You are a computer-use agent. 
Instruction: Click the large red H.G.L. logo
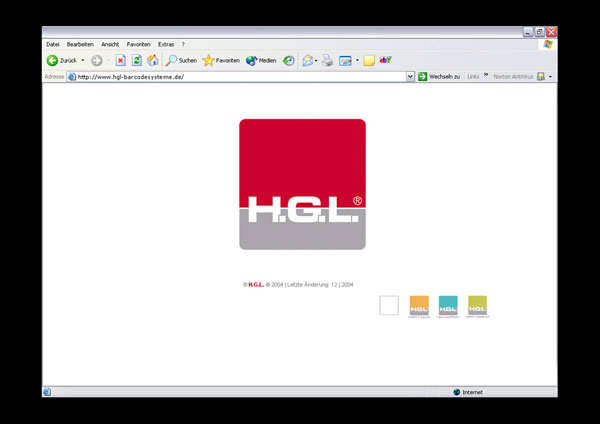point(302,184)
